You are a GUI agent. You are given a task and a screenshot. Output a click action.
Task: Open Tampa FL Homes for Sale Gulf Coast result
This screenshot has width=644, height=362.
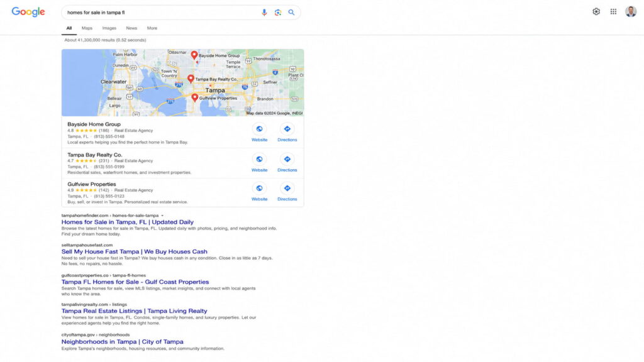point(135,282)
